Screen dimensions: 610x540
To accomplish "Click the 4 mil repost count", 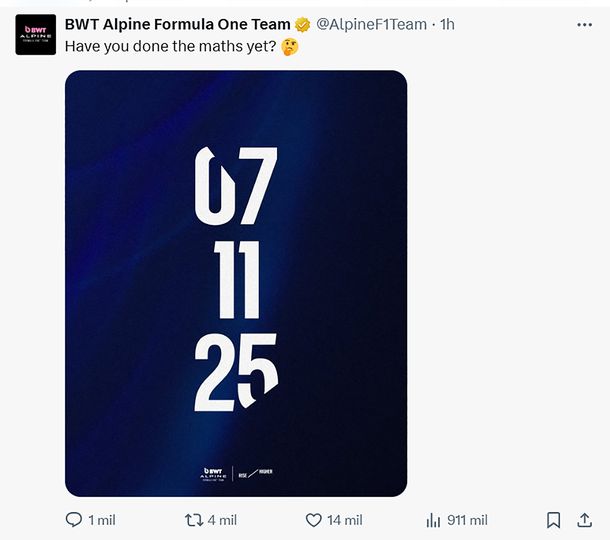I will 222,520.
